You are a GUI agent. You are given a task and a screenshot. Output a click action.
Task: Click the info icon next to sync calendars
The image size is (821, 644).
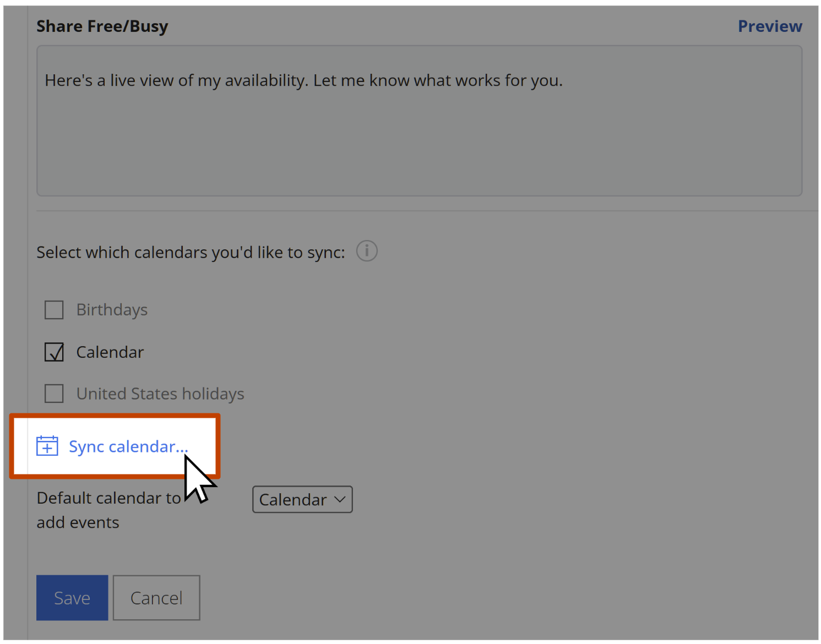367,251
